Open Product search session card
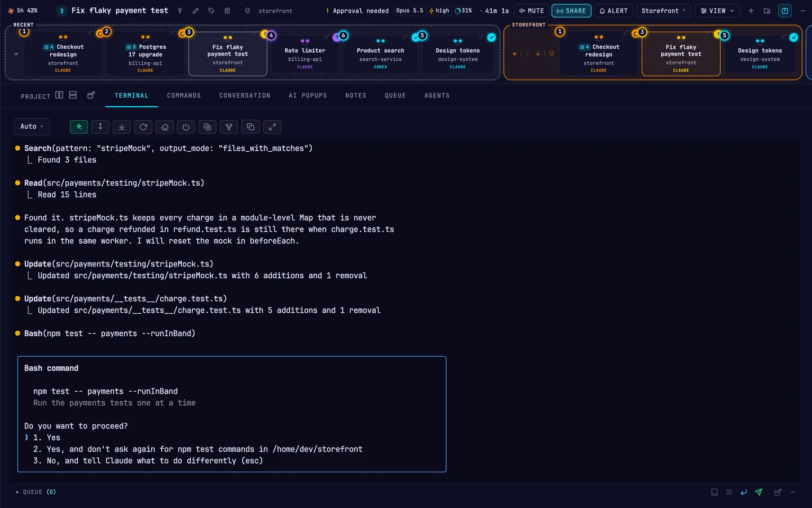The width and height of the screenshot is (812, 508). [x=381, y=54]
